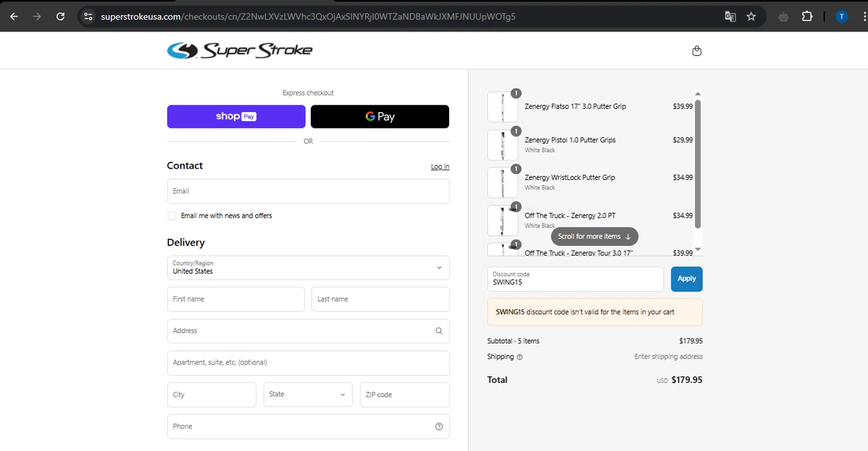Click the Address input field
868x451 pixels.
[x=308, y=331]
